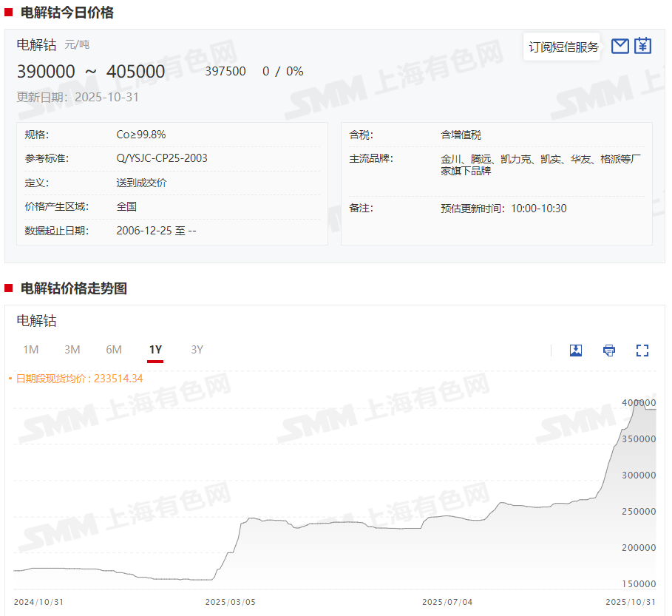Click the 电解钴 title above the range tabs

(37, 321)
